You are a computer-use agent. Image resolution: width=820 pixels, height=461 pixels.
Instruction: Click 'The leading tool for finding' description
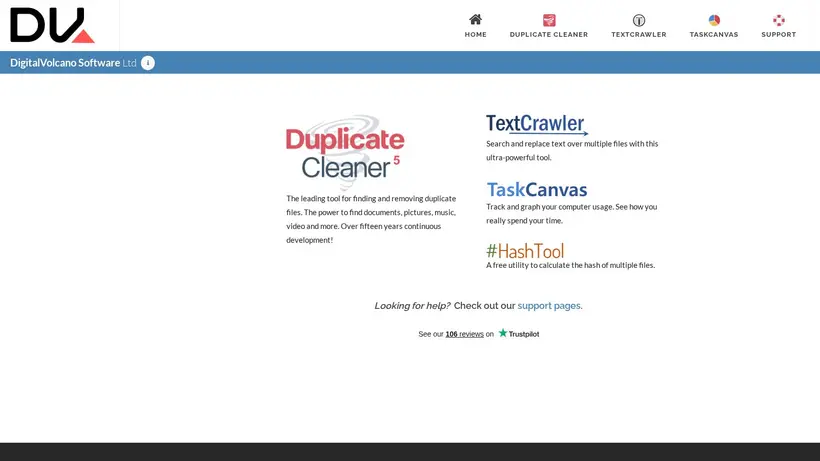tap(371, 219)
